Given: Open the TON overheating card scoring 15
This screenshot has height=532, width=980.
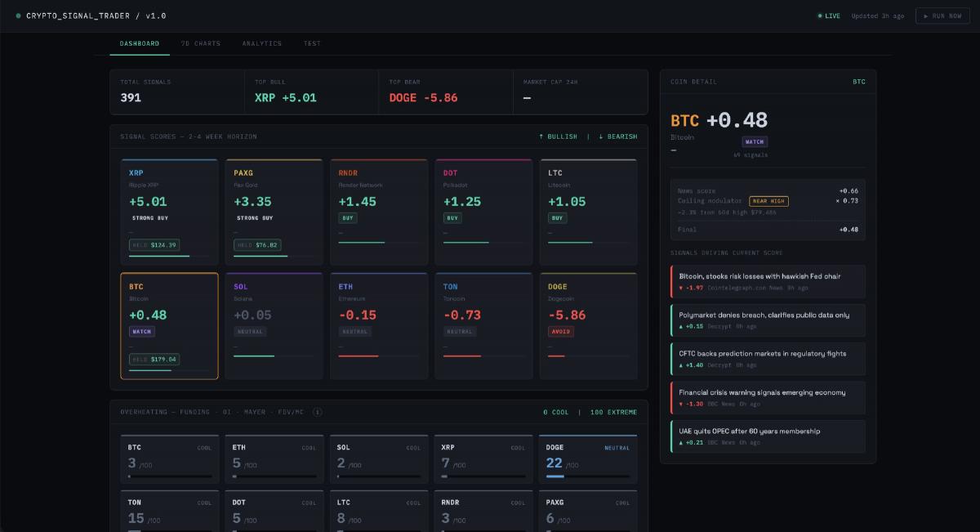Looking at the screenshot, I should tap(170, 512).
